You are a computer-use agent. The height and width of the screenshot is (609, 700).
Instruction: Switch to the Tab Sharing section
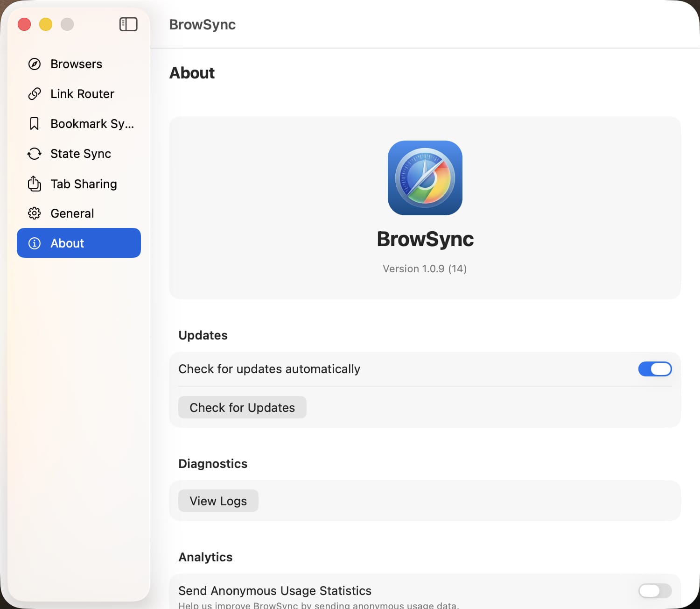point(79,184)
